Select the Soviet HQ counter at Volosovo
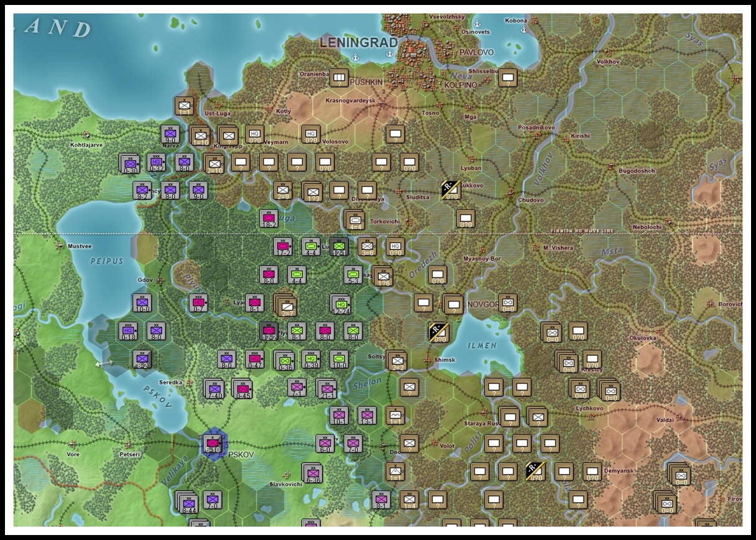This screenshot has width=756, height=540. point(311,134)
